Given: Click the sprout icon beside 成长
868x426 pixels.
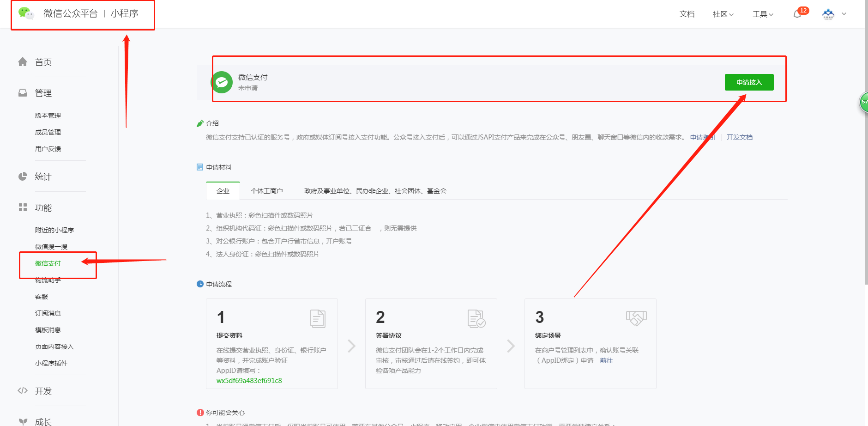Looking at the screenshot, I should [x=23, y=422].
